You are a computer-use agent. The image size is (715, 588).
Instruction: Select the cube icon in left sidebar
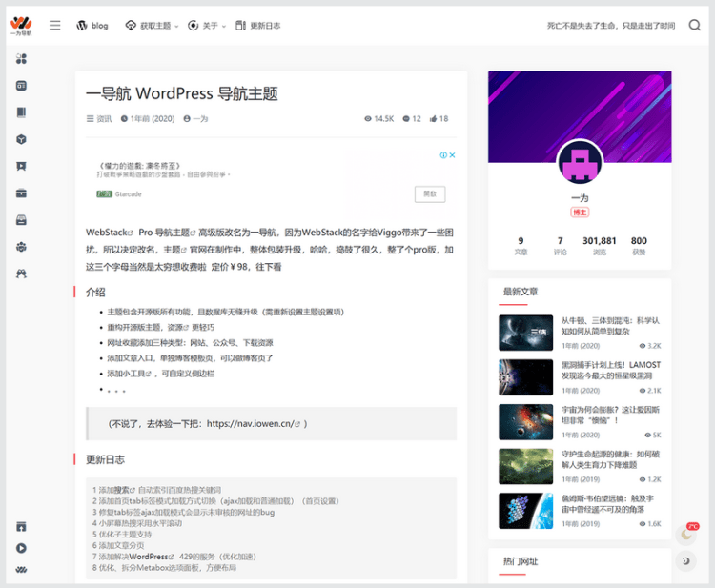tap(21, 139)
